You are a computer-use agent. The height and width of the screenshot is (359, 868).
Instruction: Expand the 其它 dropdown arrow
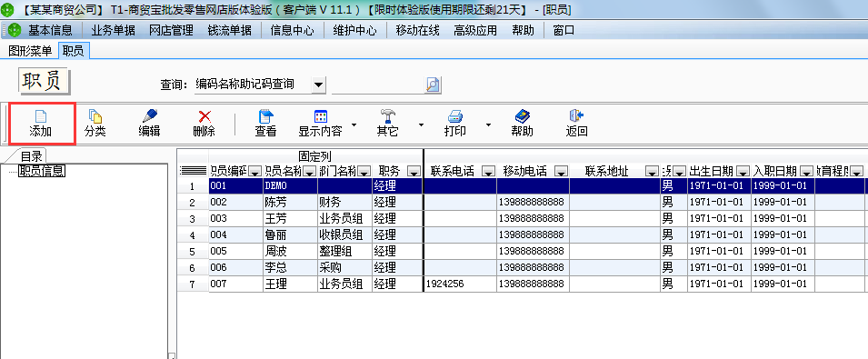coord(421,125)
